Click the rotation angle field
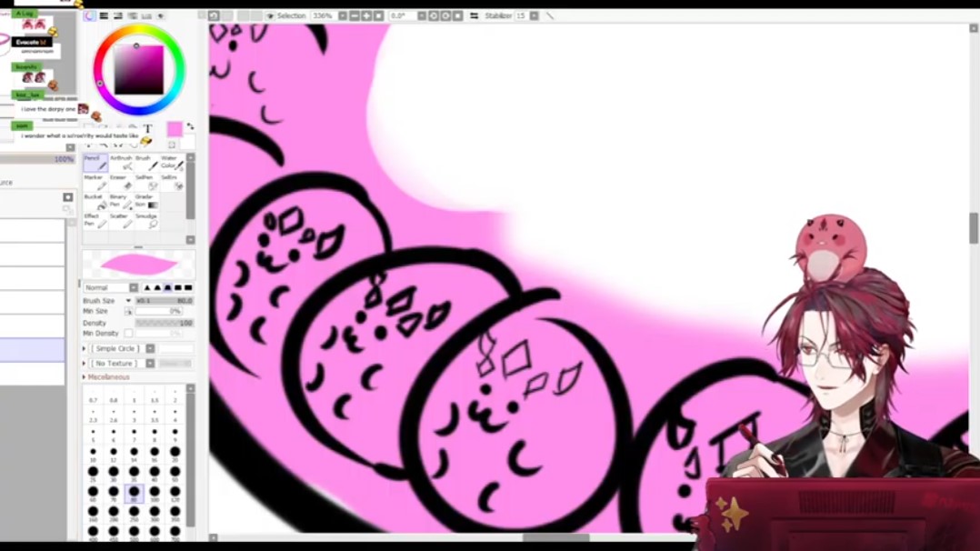The width and height of the screenshot is (980, 551). coord(402,15)
